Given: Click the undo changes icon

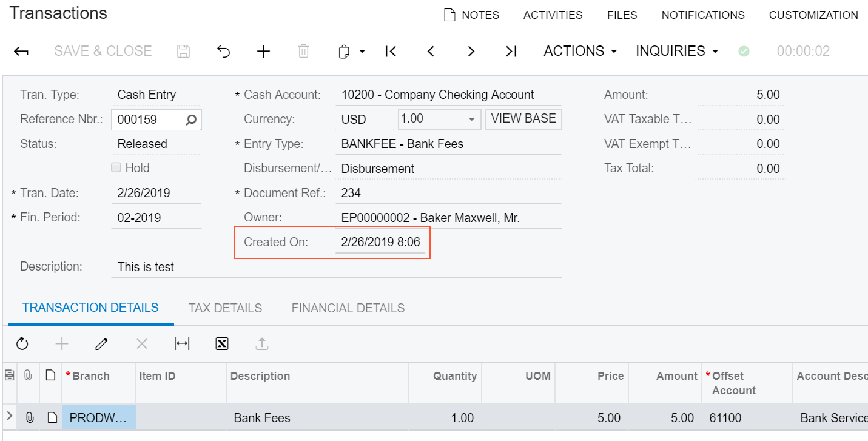Looking at the screenshot, I should click(x=223, y=52).
